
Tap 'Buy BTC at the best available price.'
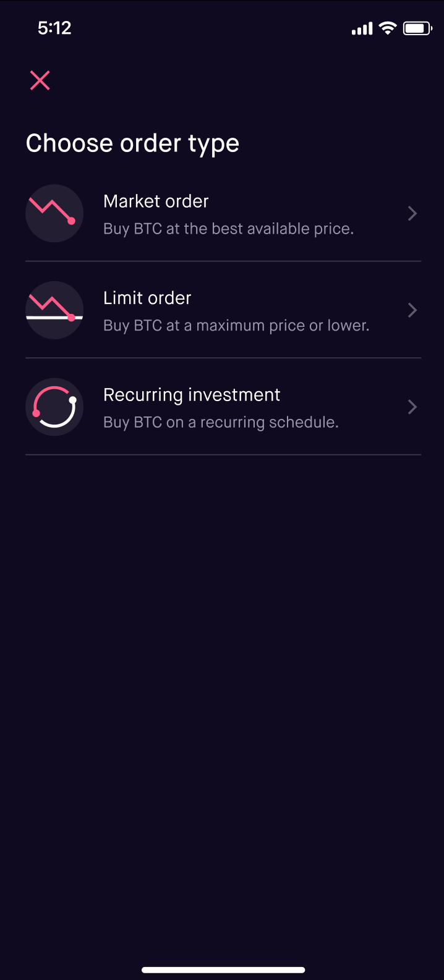229,229
